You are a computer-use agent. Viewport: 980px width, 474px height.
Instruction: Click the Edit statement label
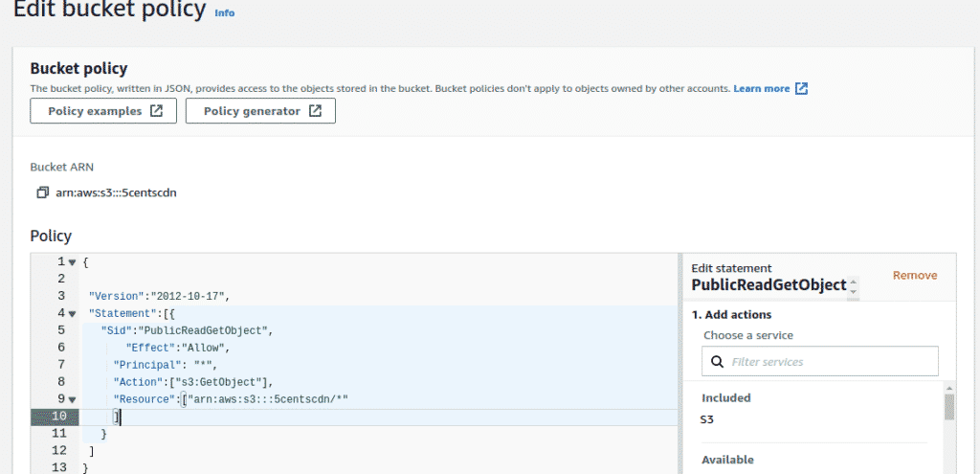pos(731,268)
